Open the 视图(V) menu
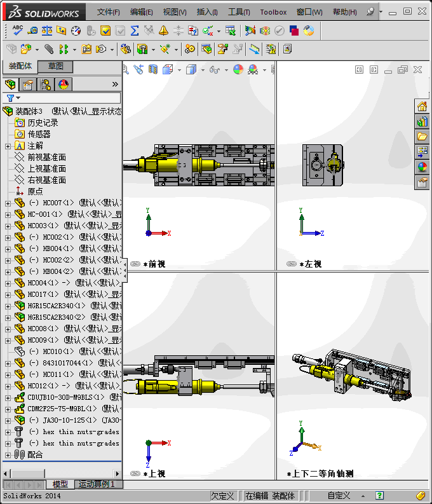Screen dimensions: 432x504 [175, 12]
